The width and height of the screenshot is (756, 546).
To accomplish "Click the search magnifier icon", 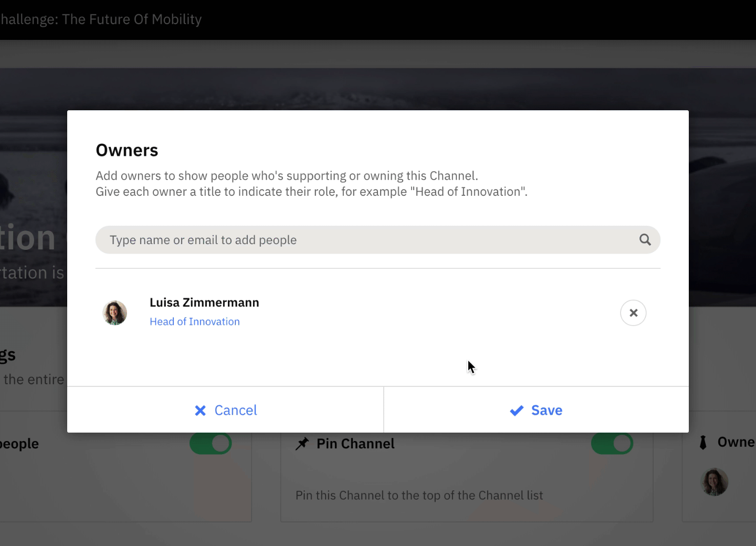I will coord(645,240).
